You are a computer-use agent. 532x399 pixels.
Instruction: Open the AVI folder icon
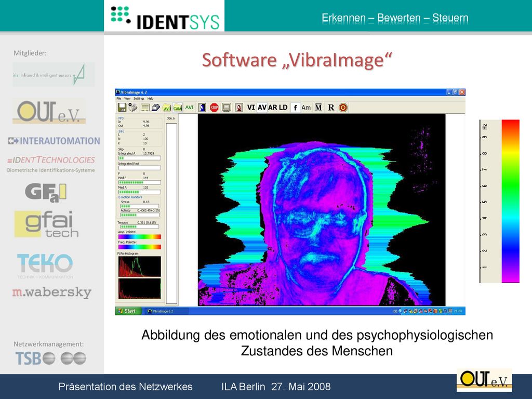167,108
